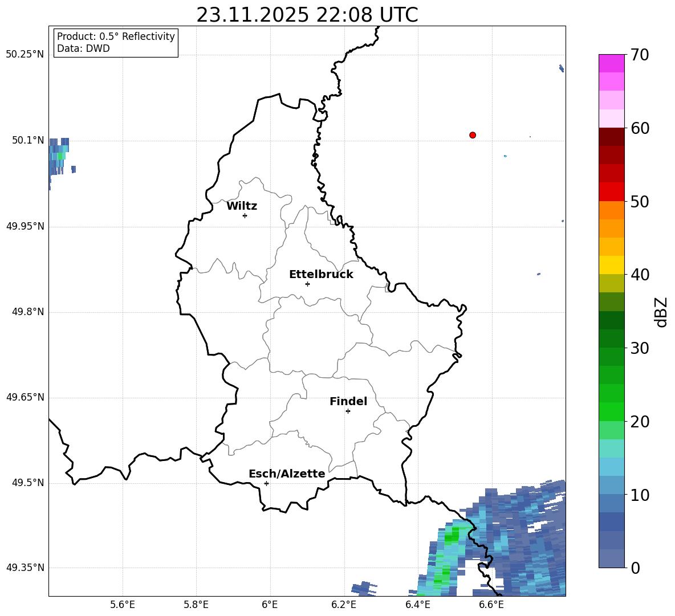This screenshot has width=675, height=616.
Task: Click the Esch/Alzette location cross marker
Action: pyautogui.click(x=266, y=483)
